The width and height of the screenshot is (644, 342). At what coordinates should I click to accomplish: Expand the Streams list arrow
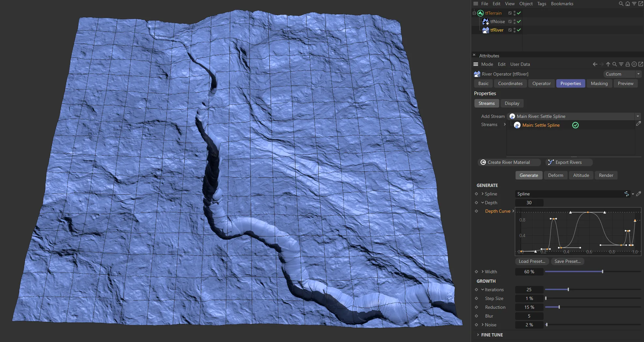coord(504,124)
